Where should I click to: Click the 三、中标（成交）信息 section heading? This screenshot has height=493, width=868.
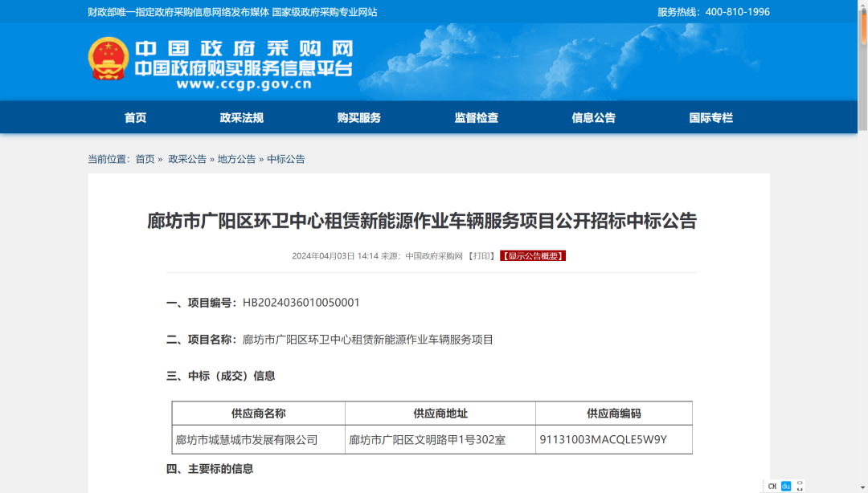[221, 377]
